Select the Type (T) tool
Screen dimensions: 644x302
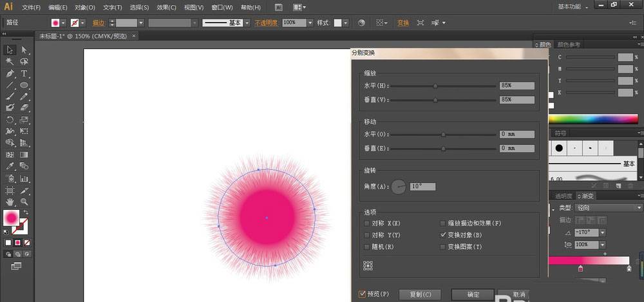tap(24, 73)
